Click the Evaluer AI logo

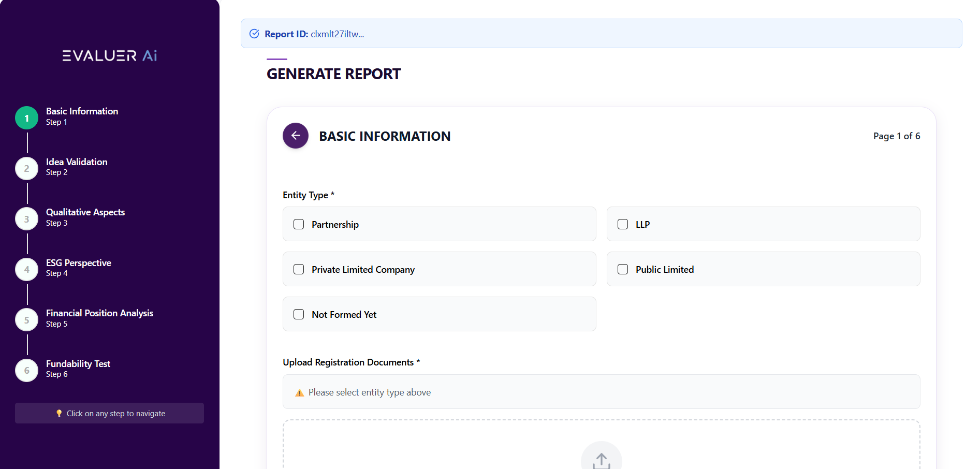click(x=110, y=56)
